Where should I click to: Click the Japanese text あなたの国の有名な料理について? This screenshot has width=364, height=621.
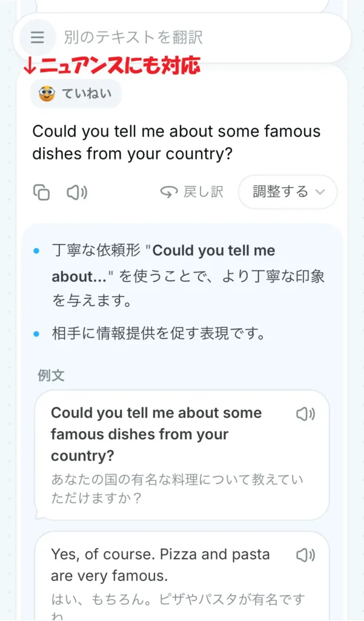tap(177, 480)
